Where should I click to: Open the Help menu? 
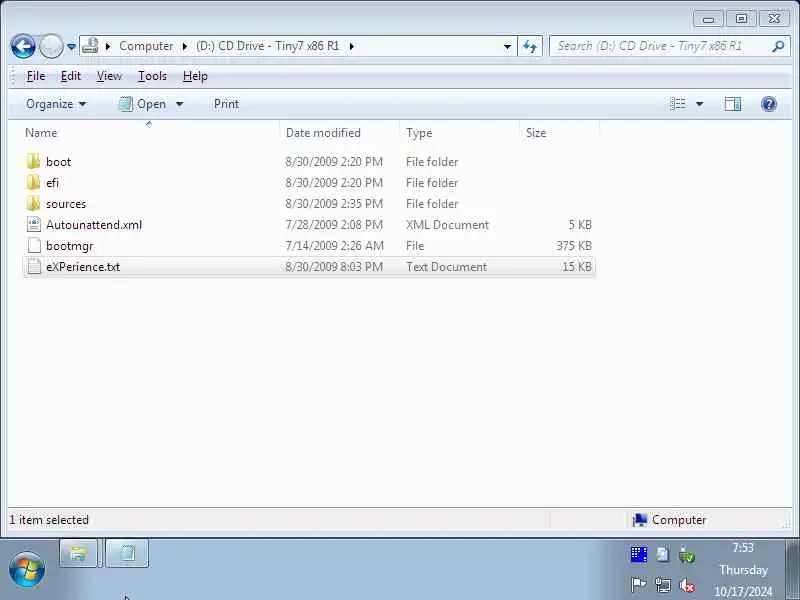pos(195,76)
